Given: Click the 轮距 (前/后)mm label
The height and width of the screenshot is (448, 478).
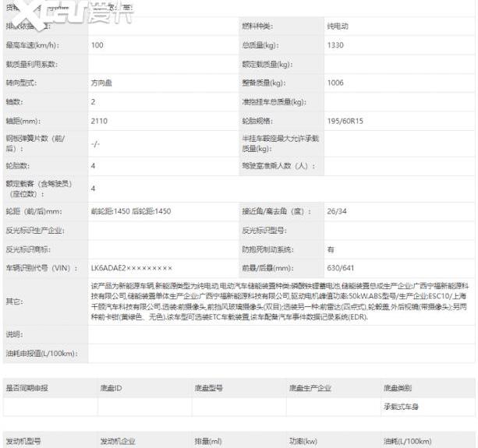Looking at the screenshot, I should pos(34,211).
